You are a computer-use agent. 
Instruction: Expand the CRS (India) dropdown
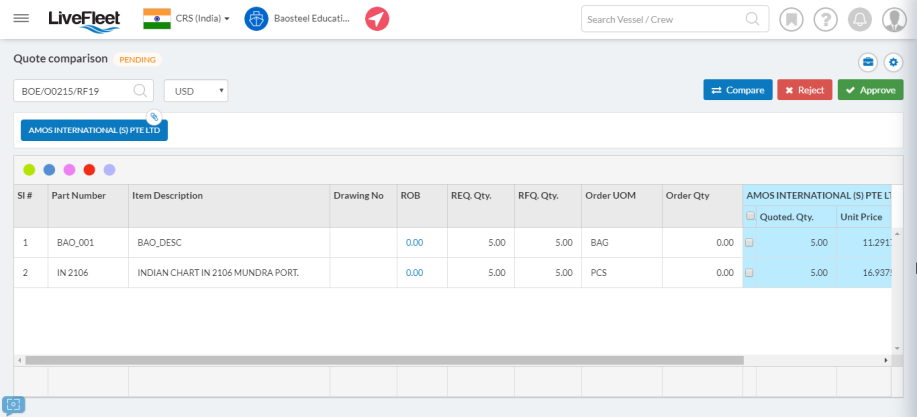click(202, 19)
